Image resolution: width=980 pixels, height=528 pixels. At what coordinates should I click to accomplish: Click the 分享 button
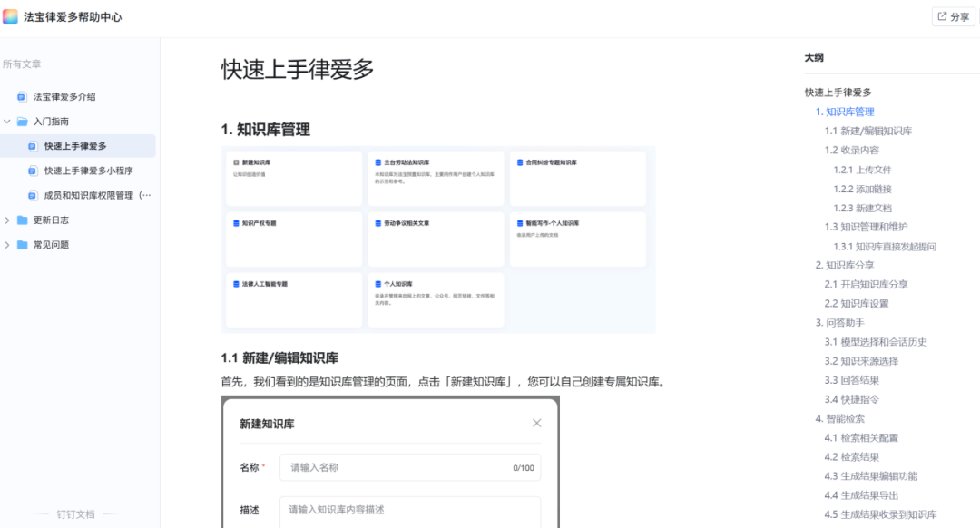pyautogui.click(x=951, y=16)
